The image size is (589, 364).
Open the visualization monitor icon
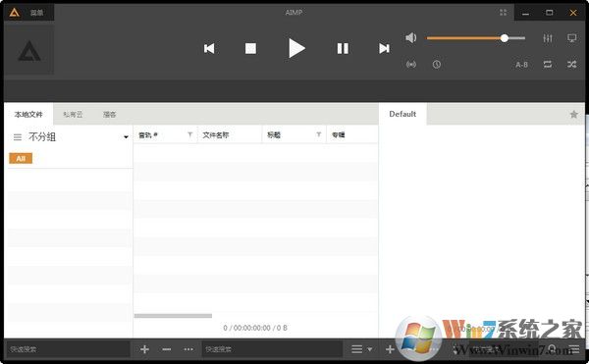[x=571, y=38]
